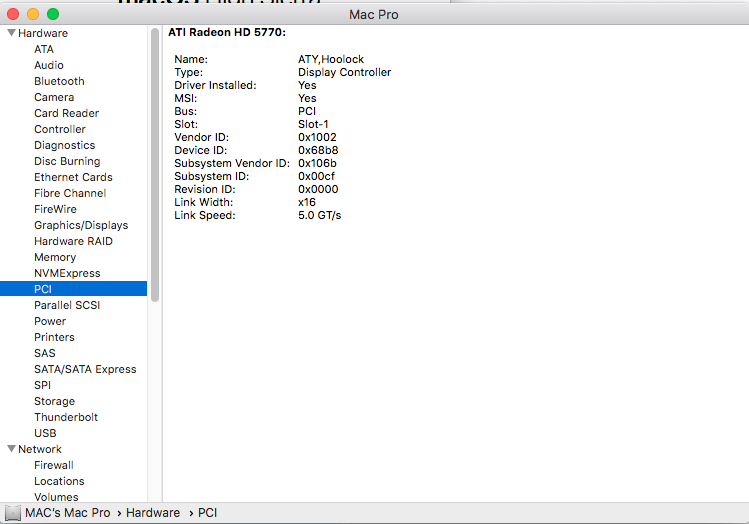Click the ATY,Hoolock name value
Viewport: 749px width, 524px height.
[x=331, y=59]
